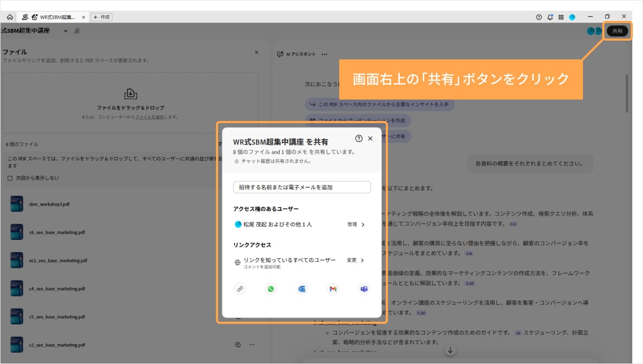Click the file upload drop-zone icon
The width and height of the screenshot is (643, 364).
coord(130,94)
